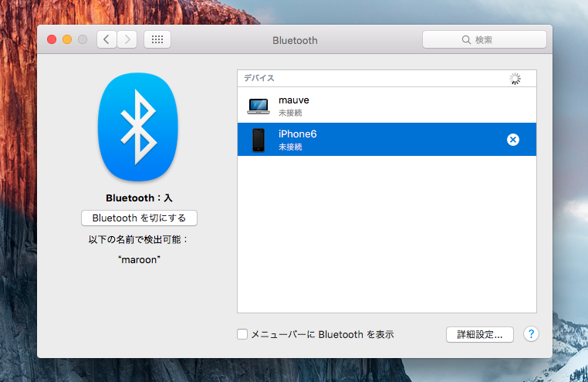The height and width of the screenshot is (382, 588).
Task: Click 未接続 status under mauve
Action: click(x=290, y=113)
